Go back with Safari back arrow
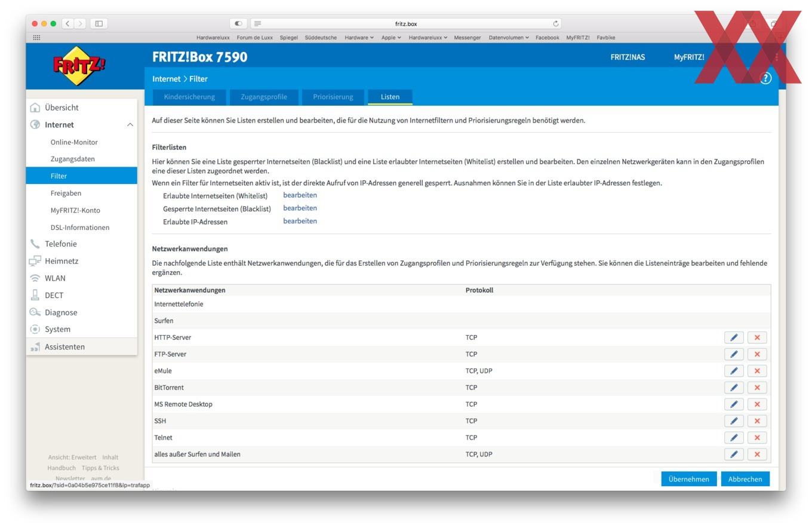 point(68,24)
